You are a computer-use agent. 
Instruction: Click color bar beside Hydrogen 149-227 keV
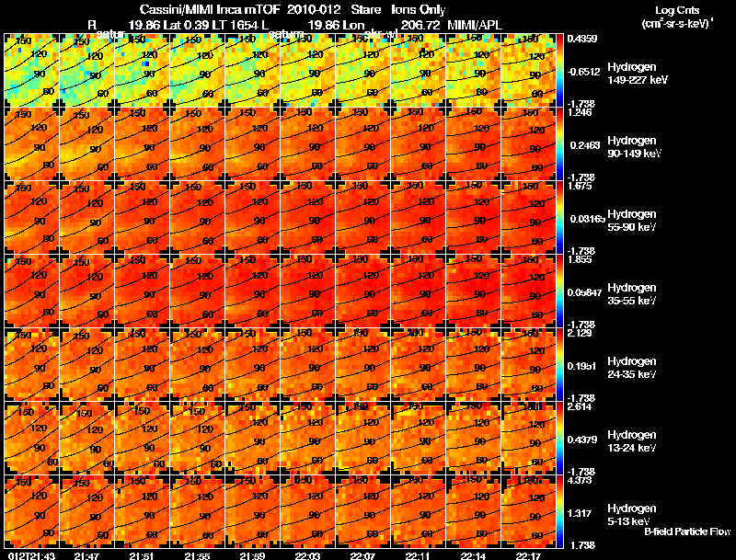point(559,71)
